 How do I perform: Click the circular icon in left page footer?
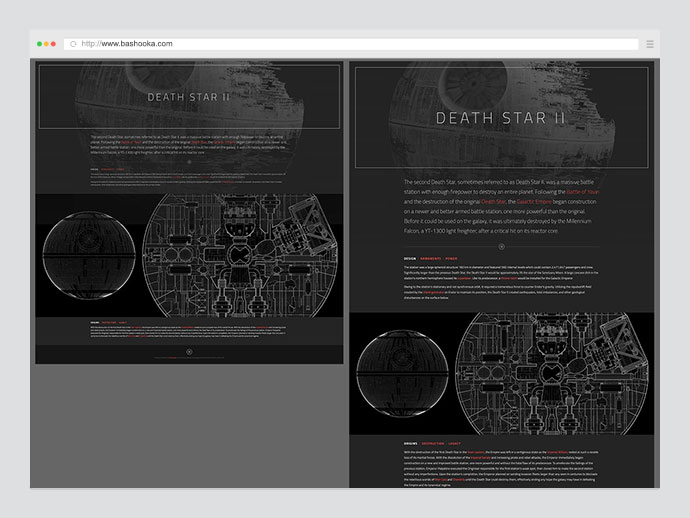tap(189, 352)
